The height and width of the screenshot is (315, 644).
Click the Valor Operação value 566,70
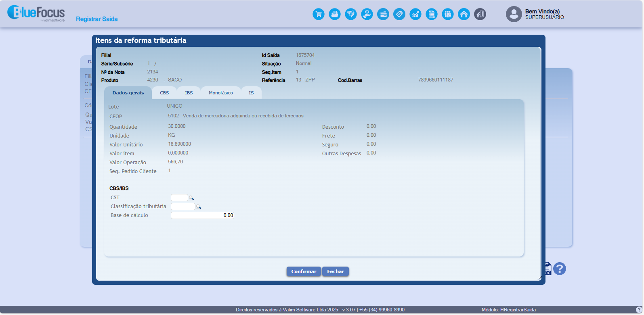click(x=176, y=162)
